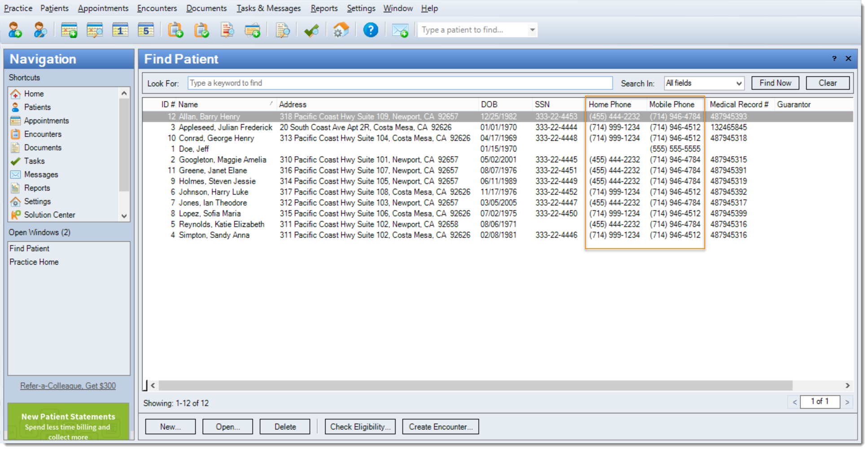Click the blue Help question mark icon

[371, 30]
